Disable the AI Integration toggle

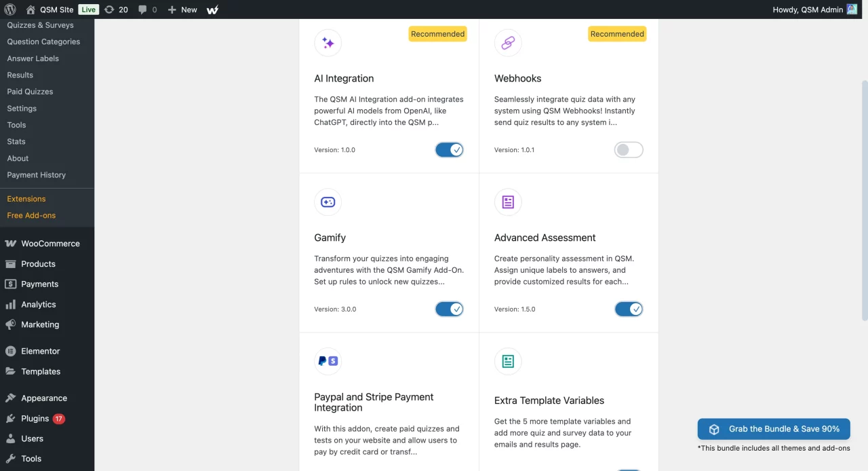click(449, 150)
